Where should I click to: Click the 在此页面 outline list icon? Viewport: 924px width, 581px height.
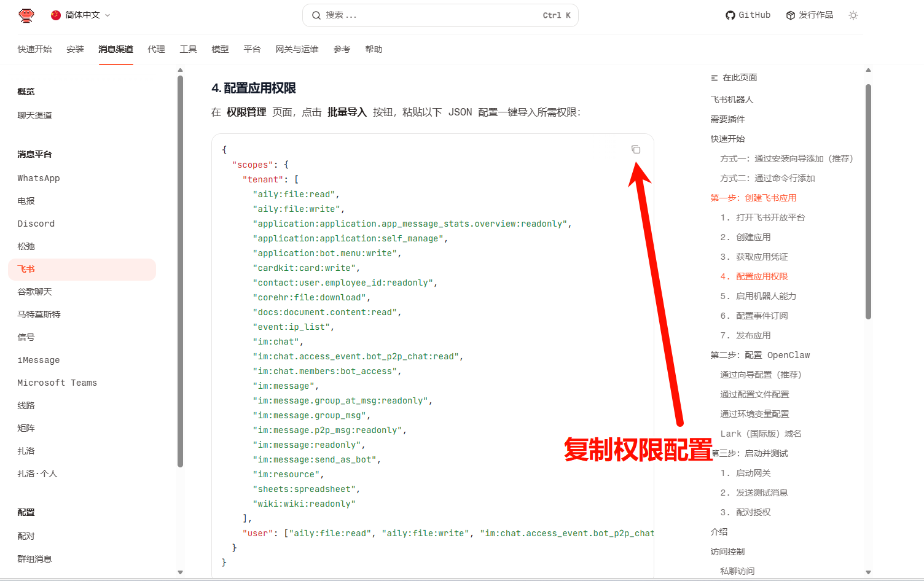(x=714, y=78)
